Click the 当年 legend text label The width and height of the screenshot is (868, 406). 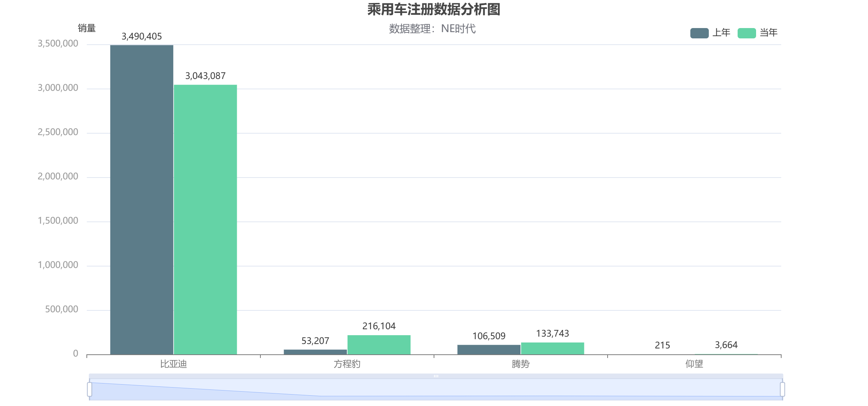pos(769,33)
